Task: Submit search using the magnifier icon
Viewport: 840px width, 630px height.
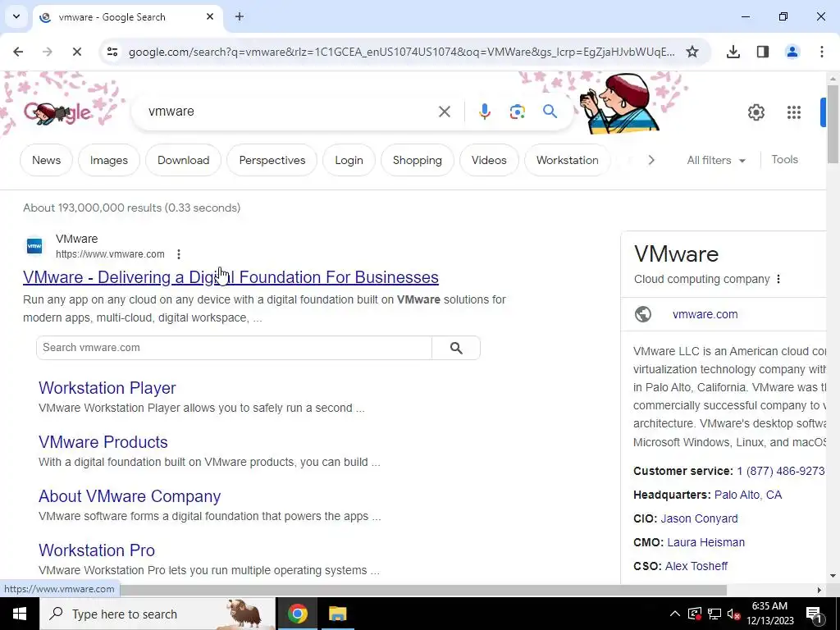Action: (x=550, y=112)
